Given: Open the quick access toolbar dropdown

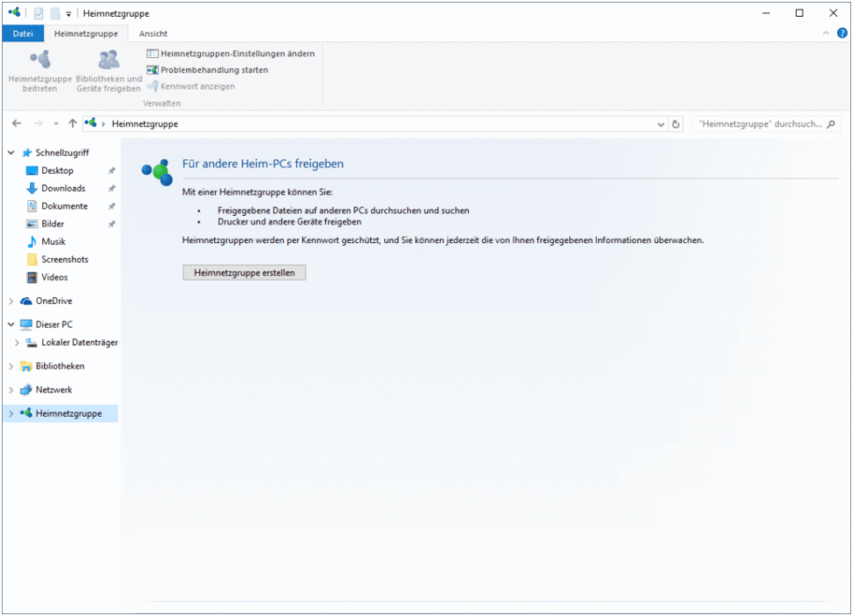Looking at the screenshot, I should pos(69,14).
